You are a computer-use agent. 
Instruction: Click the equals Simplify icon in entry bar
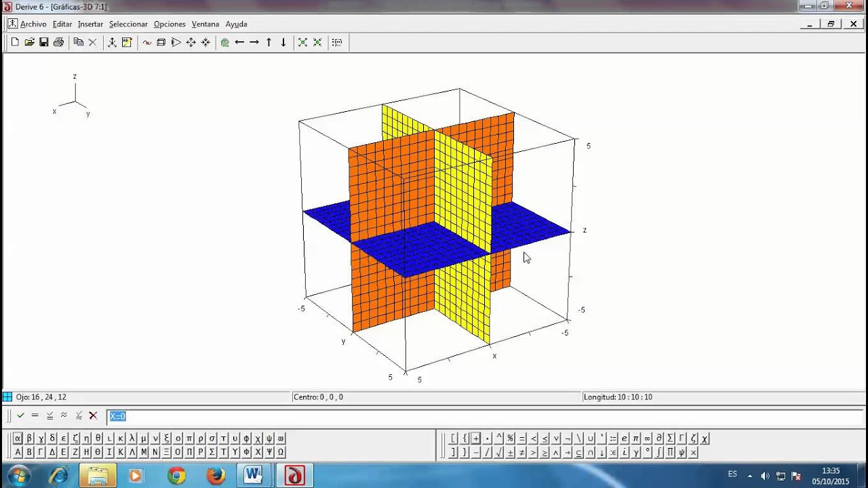[35, 415]
